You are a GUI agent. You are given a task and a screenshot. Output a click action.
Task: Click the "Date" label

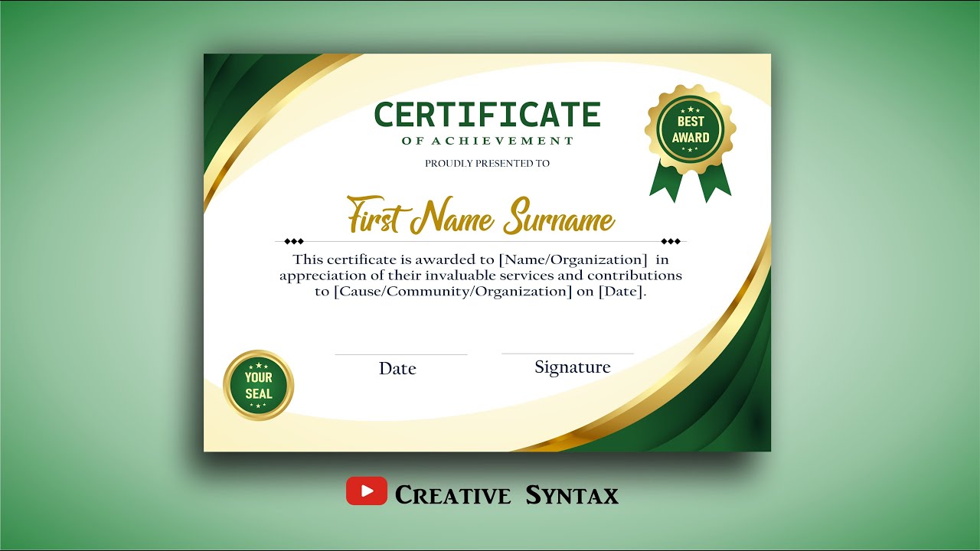coord(397,368)
